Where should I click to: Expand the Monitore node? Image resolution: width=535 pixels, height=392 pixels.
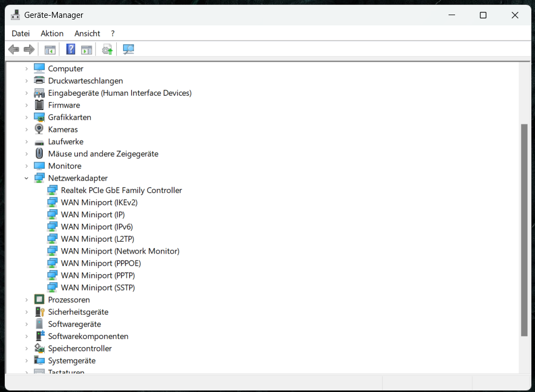pos(26,166)
